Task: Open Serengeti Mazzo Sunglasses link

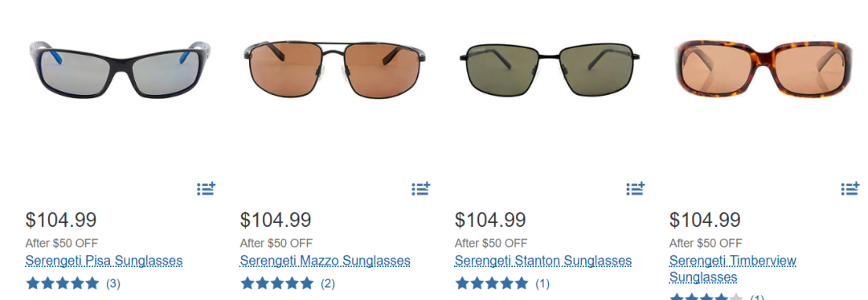Action: coord(325,261)
